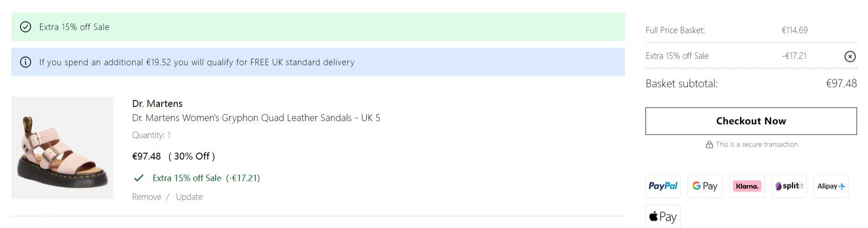Pick the Splitit payment option
This screenshot has height=228, width=868.
pyautogui.click(x=789, y=186)
